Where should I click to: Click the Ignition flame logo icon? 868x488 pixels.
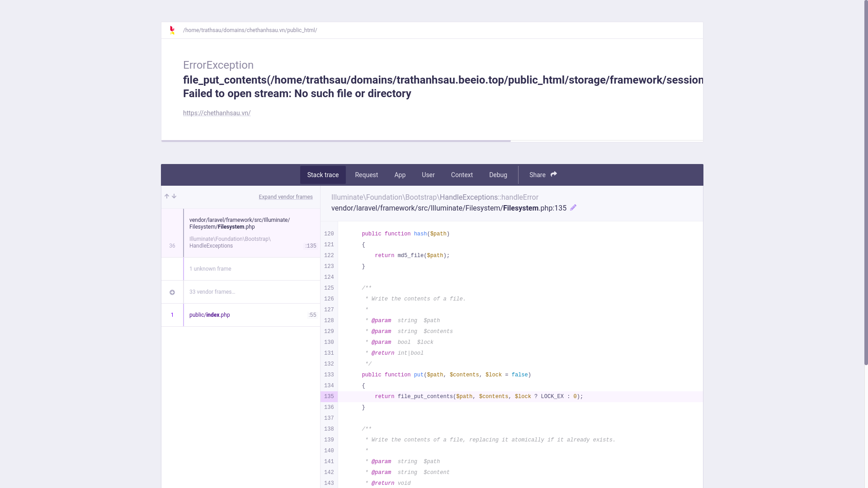172,30
